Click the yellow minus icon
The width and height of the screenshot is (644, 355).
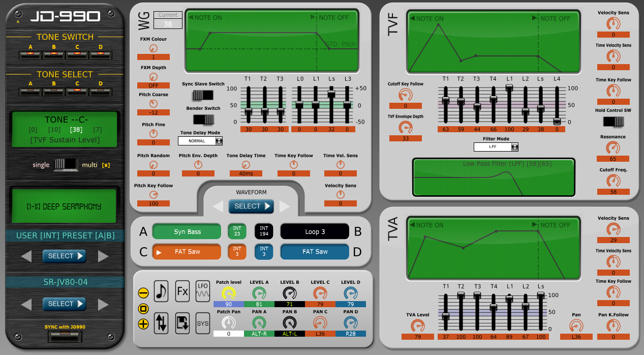143,291
